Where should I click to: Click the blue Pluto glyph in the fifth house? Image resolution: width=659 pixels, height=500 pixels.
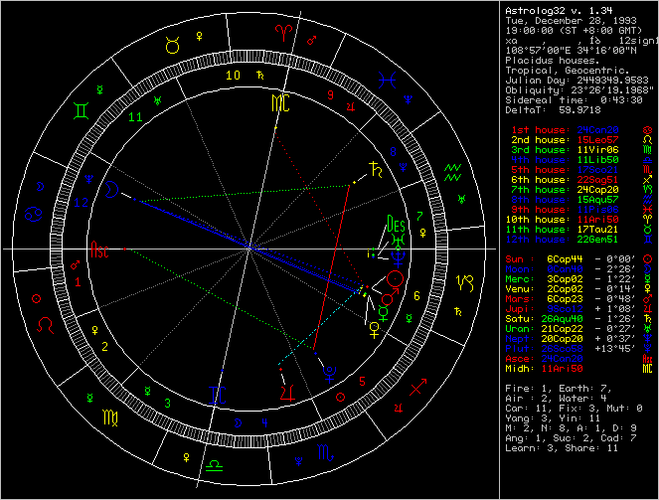point(329,374)
